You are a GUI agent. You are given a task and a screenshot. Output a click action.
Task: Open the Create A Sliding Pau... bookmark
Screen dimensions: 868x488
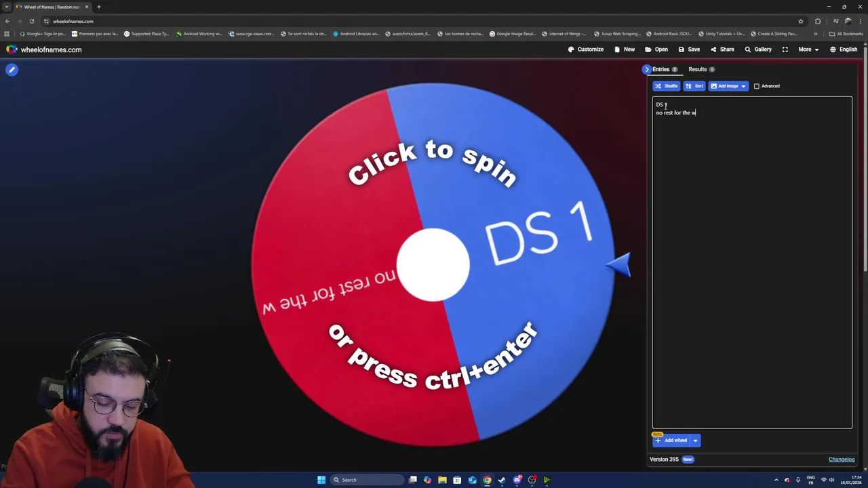click(773, 33)
